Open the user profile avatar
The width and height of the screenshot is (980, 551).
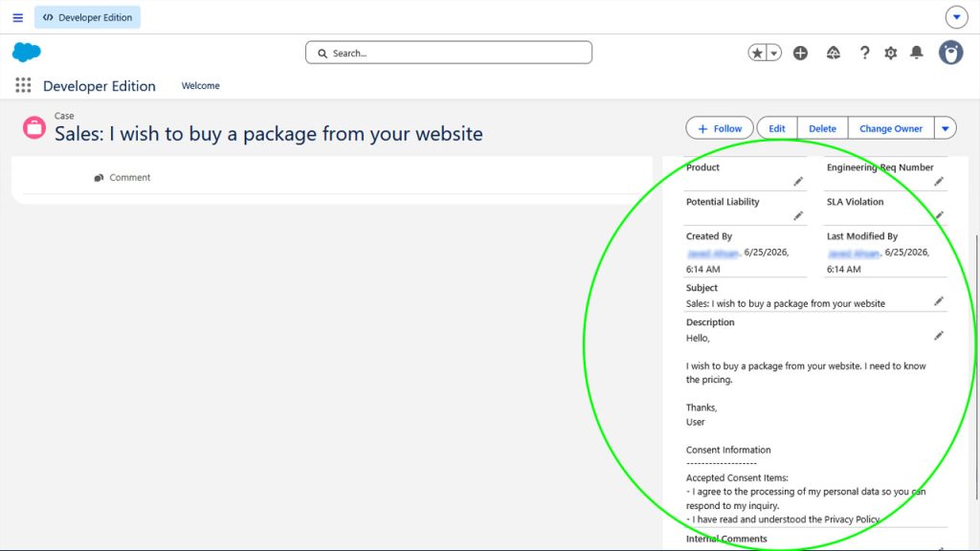(x=950, y=54)
